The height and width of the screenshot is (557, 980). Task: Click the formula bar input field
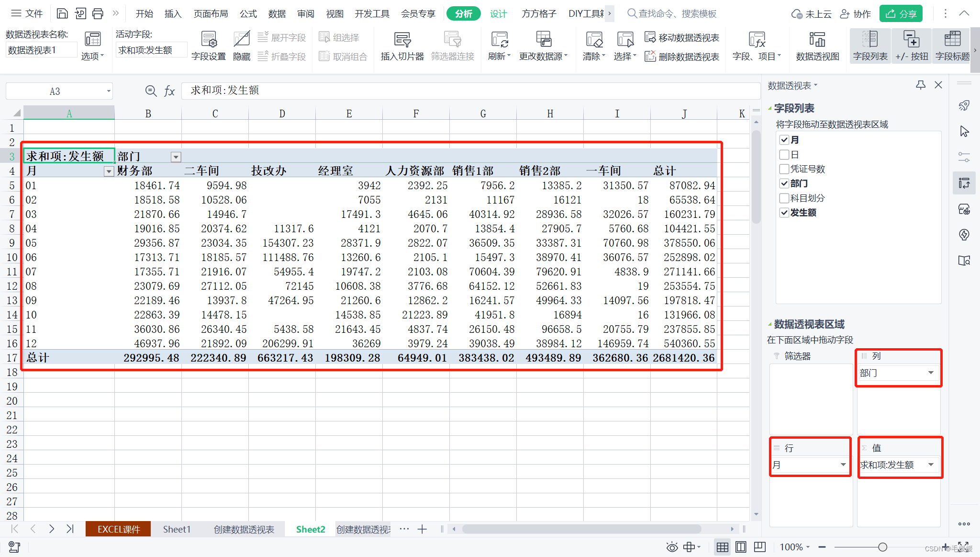click(x=470, y=91)
